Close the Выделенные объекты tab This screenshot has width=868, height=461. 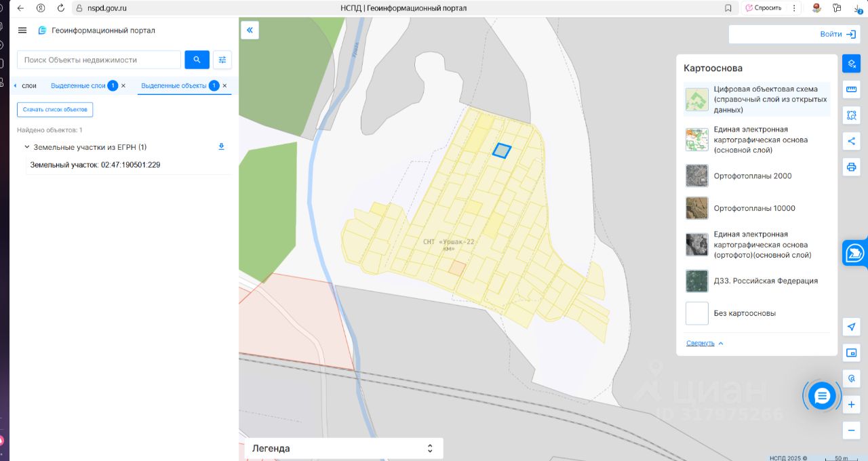click(x=225, y=85)
